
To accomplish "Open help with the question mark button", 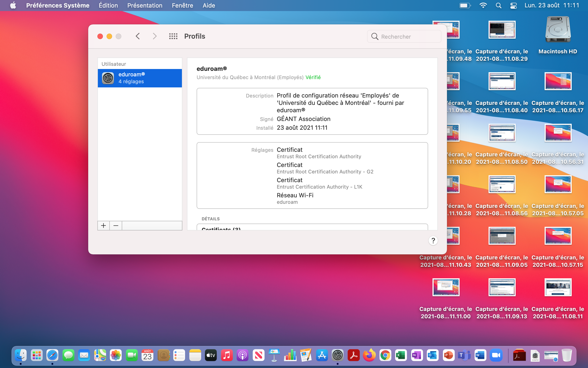I will pyautogui.click(x=433, y=241).
